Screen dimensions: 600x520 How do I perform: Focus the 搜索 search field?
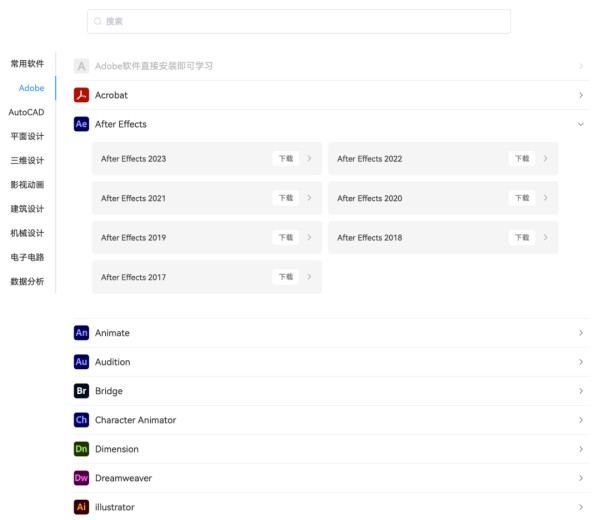[x=299, y=21]
